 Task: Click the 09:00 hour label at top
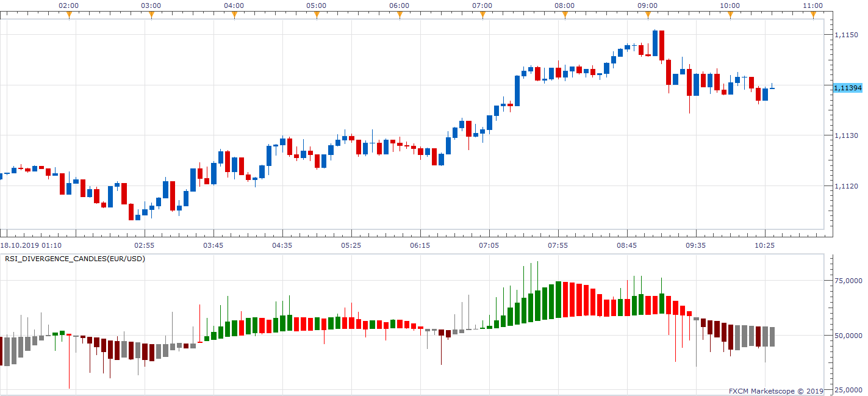[x=647, y=5]
